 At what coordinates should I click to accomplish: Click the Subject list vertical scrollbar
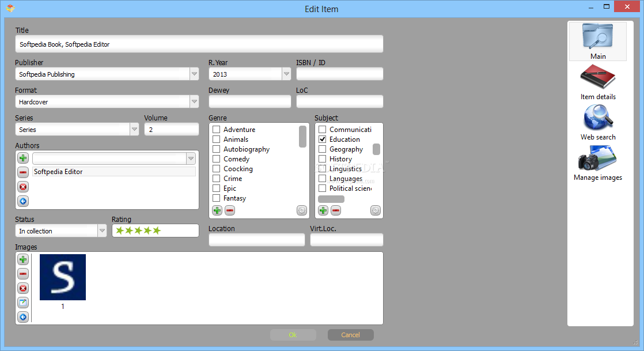[x=376, y=149]
